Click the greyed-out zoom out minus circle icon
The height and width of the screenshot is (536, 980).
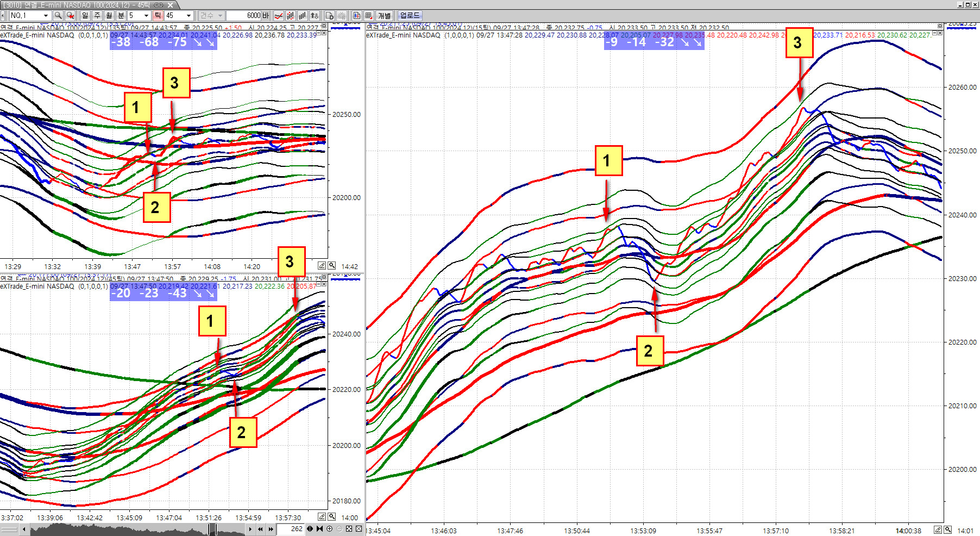click(x=339, y=529)
